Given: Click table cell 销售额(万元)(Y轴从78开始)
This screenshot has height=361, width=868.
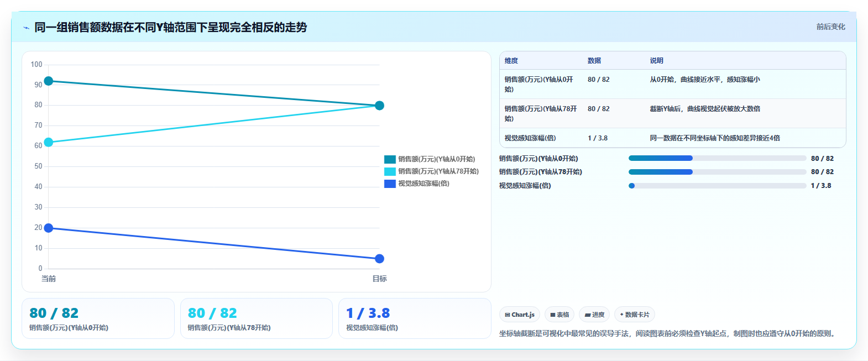Looking at the screenshot, I should pos(541,113).
